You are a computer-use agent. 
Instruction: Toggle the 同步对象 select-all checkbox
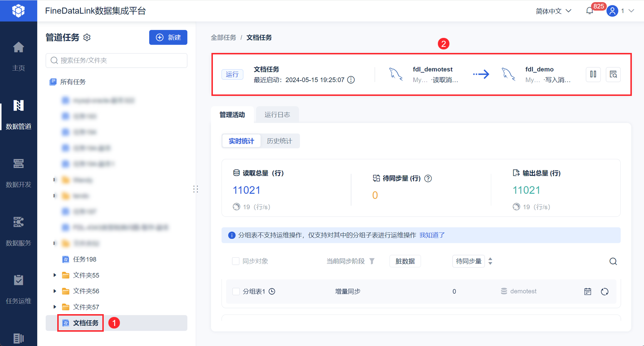click(x=236, y=261)
